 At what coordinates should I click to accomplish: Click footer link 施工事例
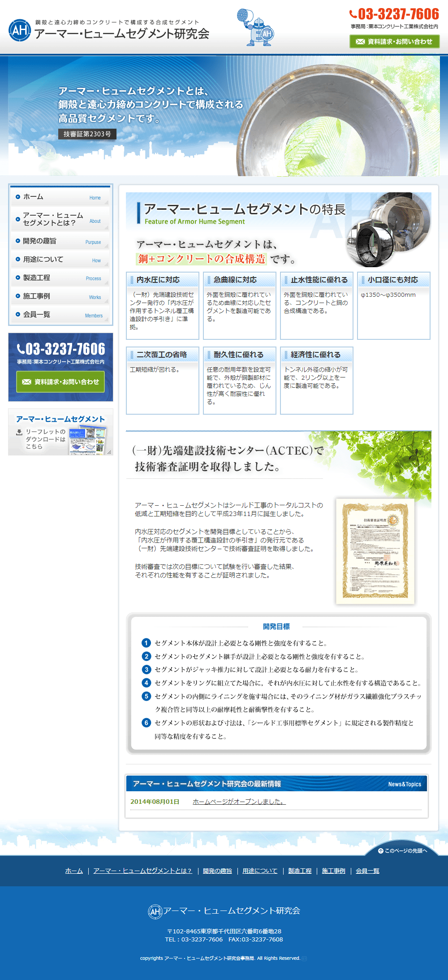click(x=333, y=871)
